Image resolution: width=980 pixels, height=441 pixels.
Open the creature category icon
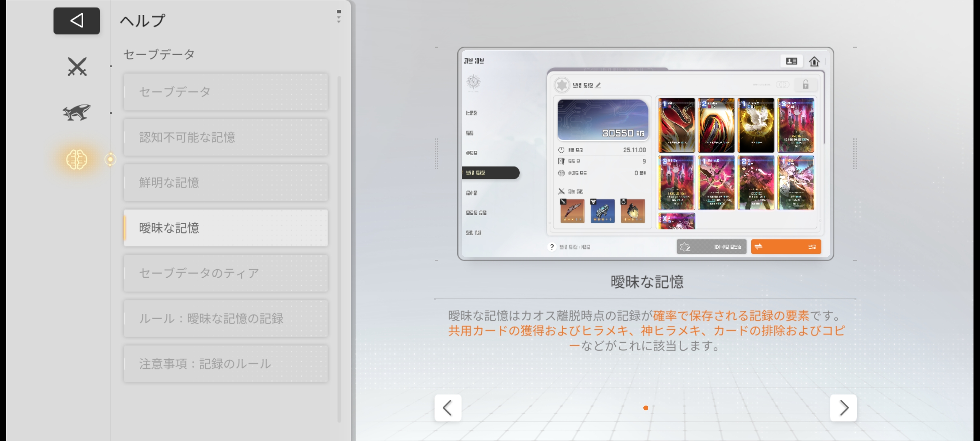tap(77, 112)
